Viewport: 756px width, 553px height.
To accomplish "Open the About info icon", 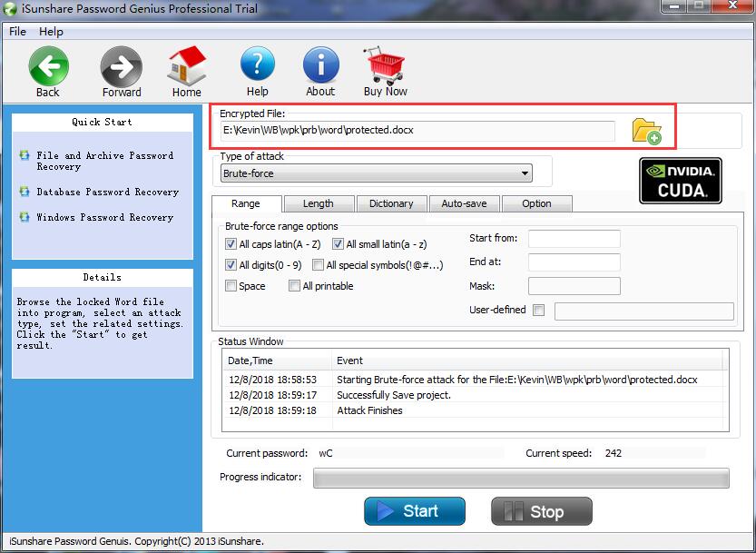I will 320,65.
